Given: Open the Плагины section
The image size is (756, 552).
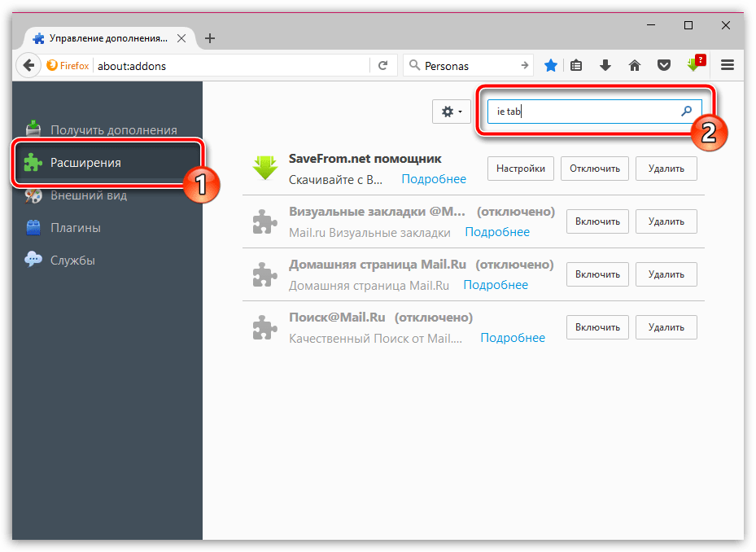Looking at the screenshot, I should click(x=107, y=228).
